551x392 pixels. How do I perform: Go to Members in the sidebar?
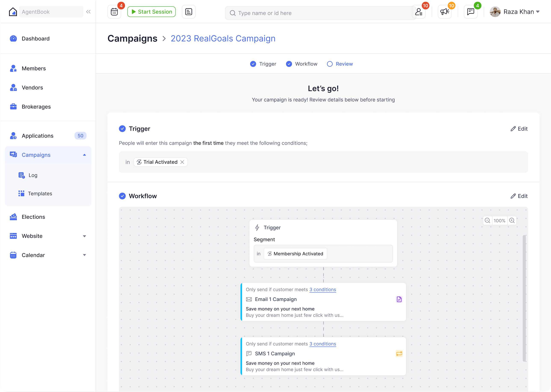click(34, 69)
